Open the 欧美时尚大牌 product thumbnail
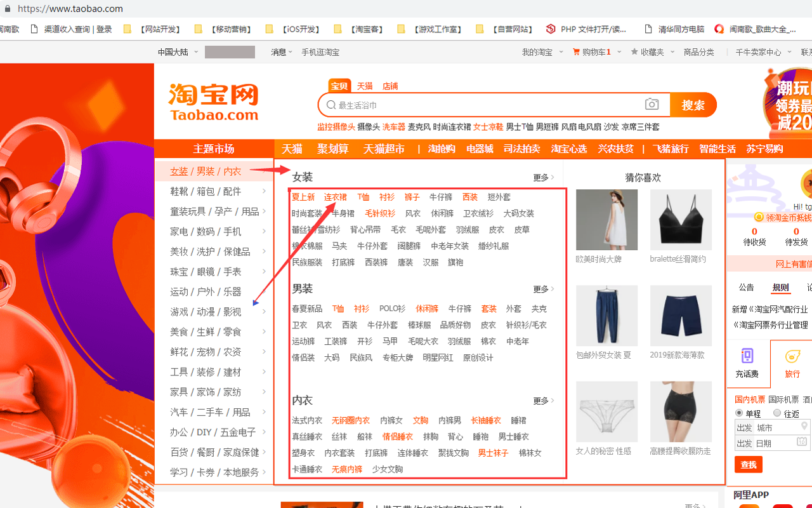The image size is (812, 508). (606, 220)
